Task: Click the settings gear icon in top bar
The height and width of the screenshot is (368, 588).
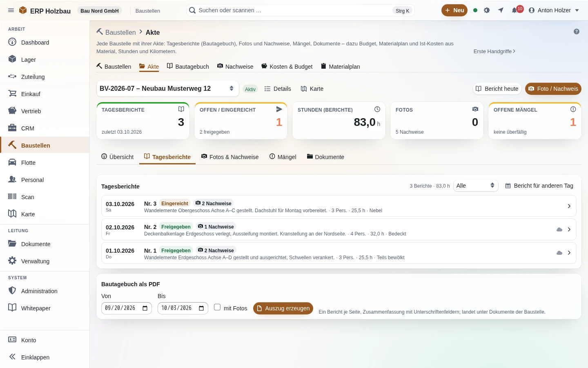Action: [487, 10]
